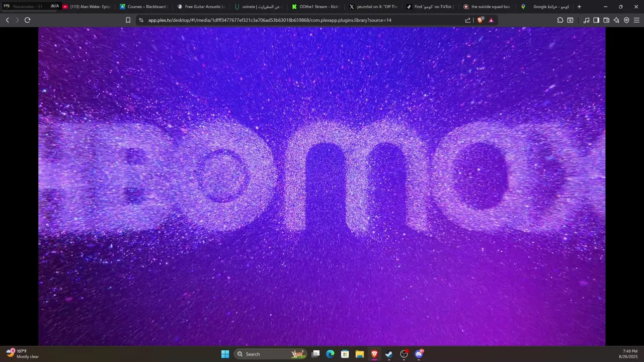The width and height of the screenshot is (644, 362).
Task: Open Discord from the taskbar
Action: [x=419, y=354]
